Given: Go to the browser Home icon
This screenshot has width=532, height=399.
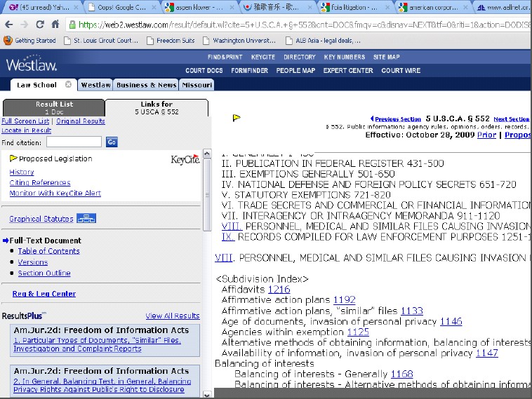Looking at the screenshot, I should [55, 25].
